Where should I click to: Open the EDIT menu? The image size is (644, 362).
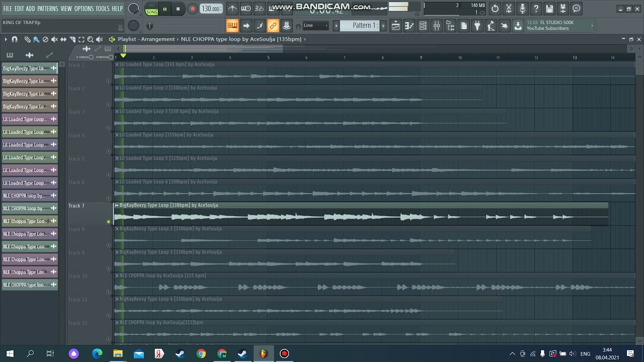tap(19, 9)
